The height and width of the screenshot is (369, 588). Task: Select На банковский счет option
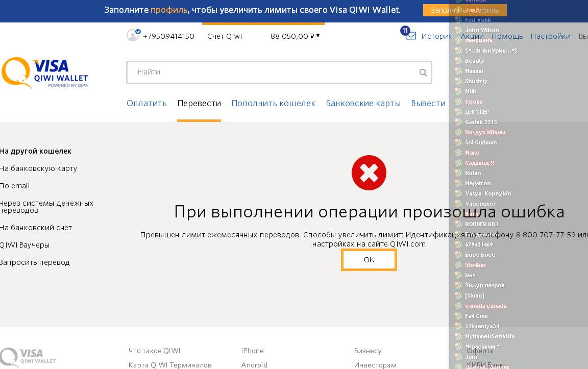36,228
